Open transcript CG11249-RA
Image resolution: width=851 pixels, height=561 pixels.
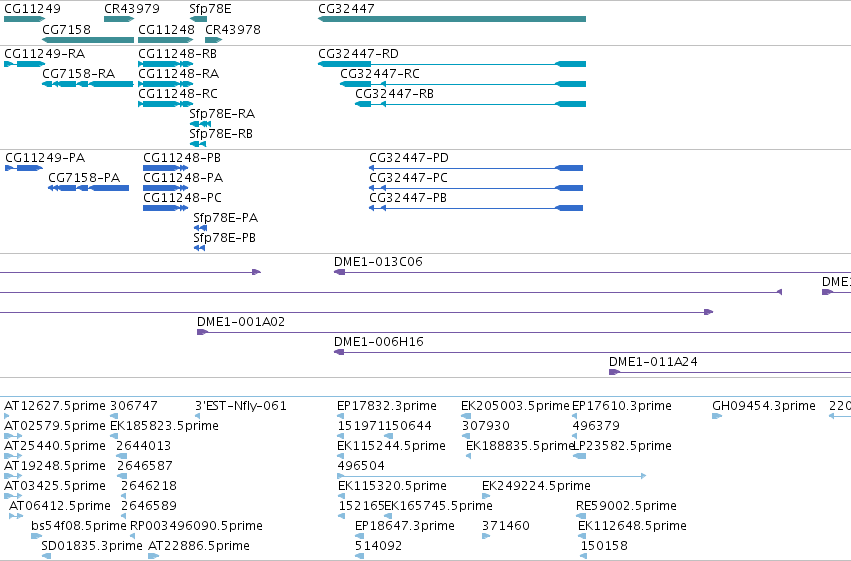coord(24,64)
